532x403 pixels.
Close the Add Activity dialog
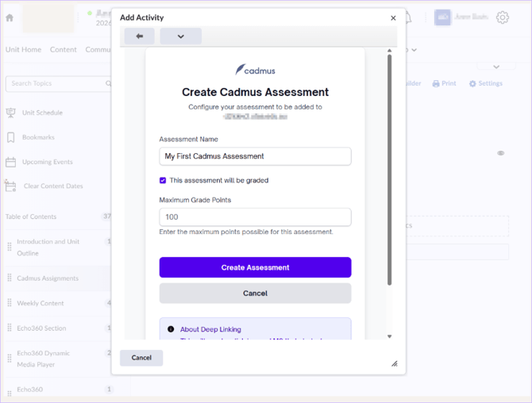pyautogui.click(x=393, y=18)
